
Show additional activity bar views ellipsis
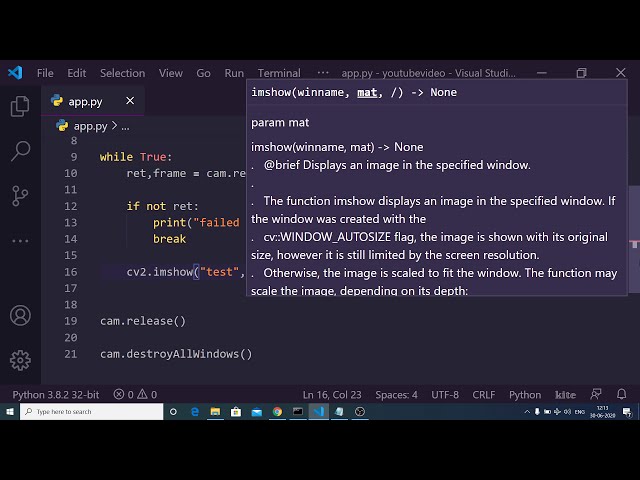click(x=20, y=241)
